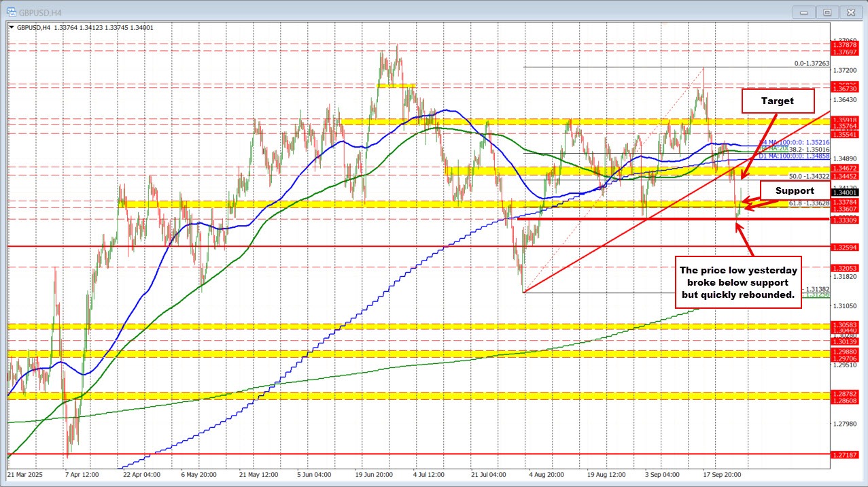Click the restore window icon next to minimize

click(827, 12)
